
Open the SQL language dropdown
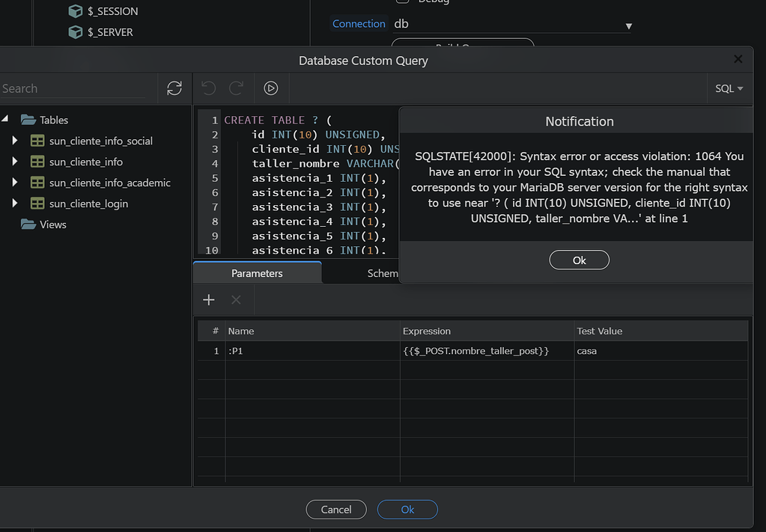click(729, 88)
